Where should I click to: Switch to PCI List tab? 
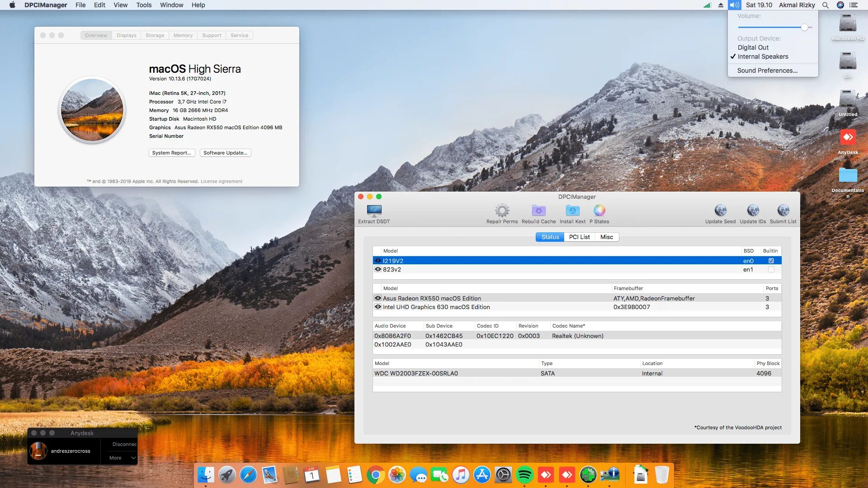[580, 237]
